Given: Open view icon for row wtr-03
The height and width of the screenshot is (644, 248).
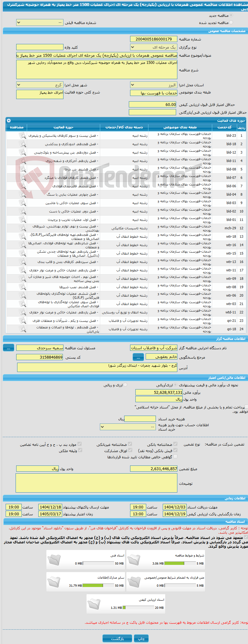Looking at the screenshot, I should (22, 304).
